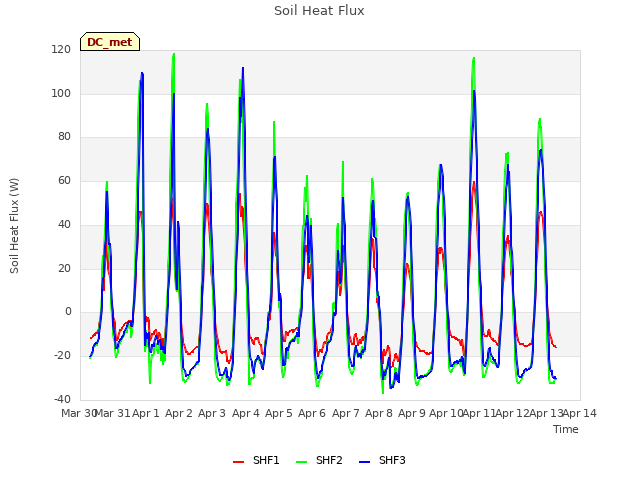This screenshot has width=640, height=480.
Task: Click the Apr 2 x-axis label
Action: 179,413
